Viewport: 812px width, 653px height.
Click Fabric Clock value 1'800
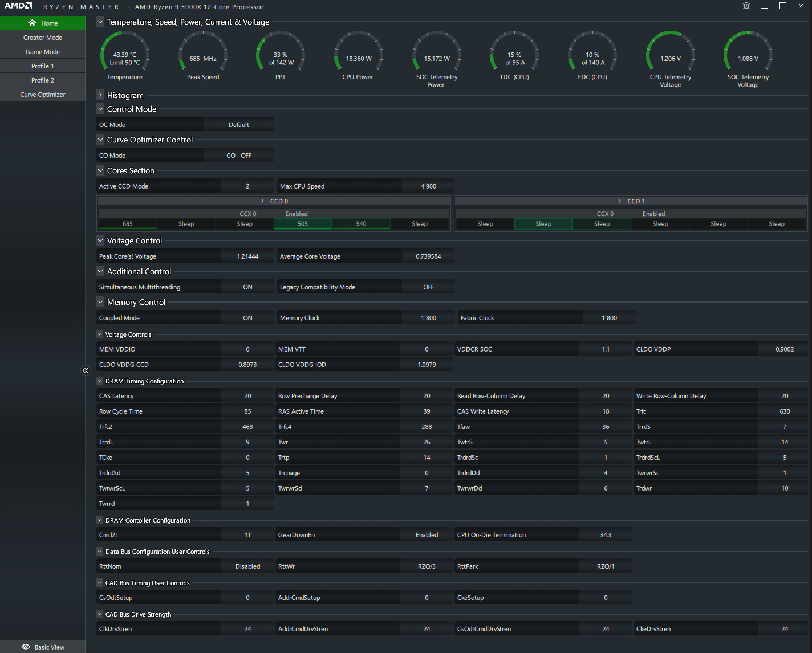click(x=609, y=318)
